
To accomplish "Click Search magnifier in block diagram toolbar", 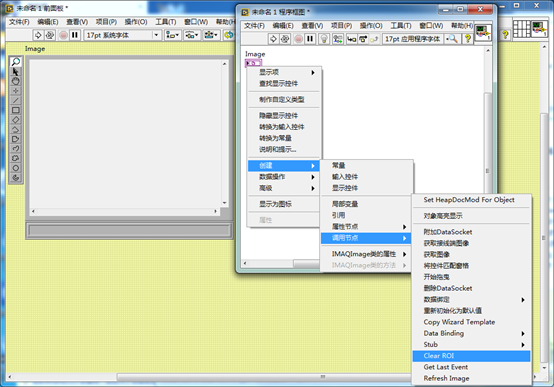I will (x=452, y=39).
